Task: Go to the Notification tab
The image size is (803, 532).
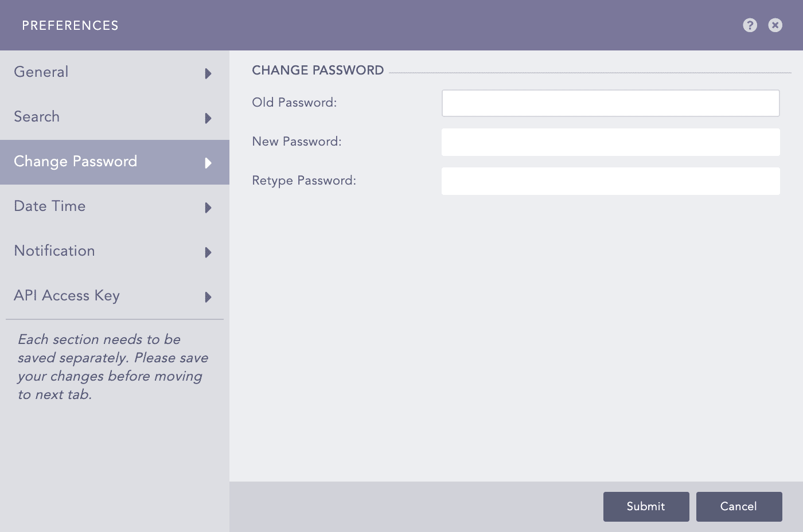Action: point(54,251)
